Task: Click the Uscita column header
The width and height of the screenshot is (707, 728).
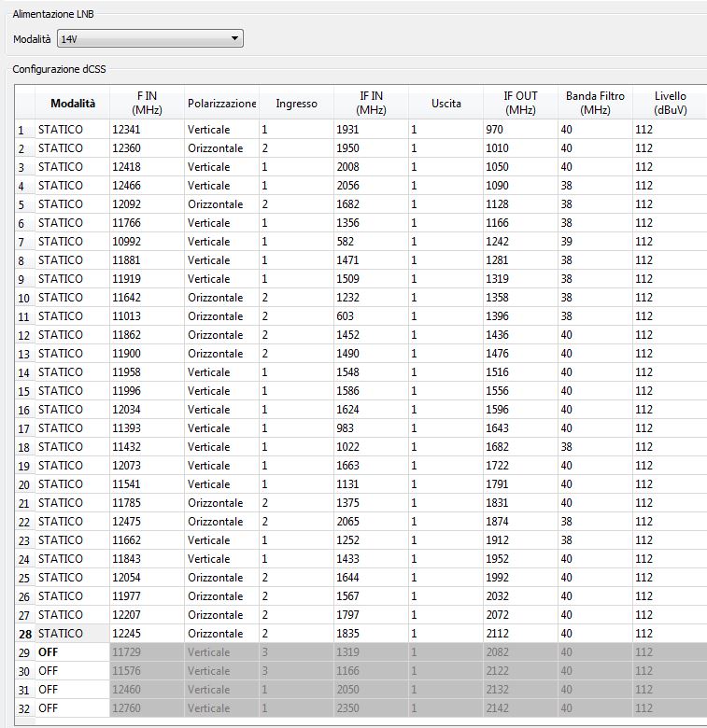Action: (x=445, y=103)
